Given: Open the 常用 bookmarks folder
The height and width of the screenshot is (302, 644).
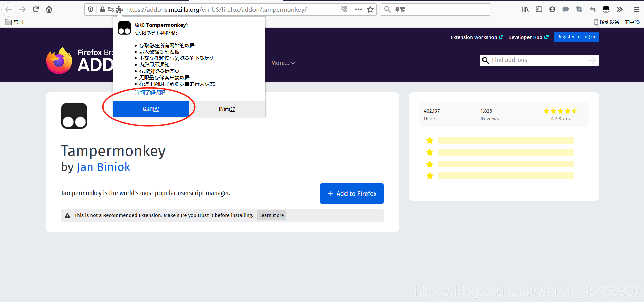Looking at the screenshot, I should point(14,22).
